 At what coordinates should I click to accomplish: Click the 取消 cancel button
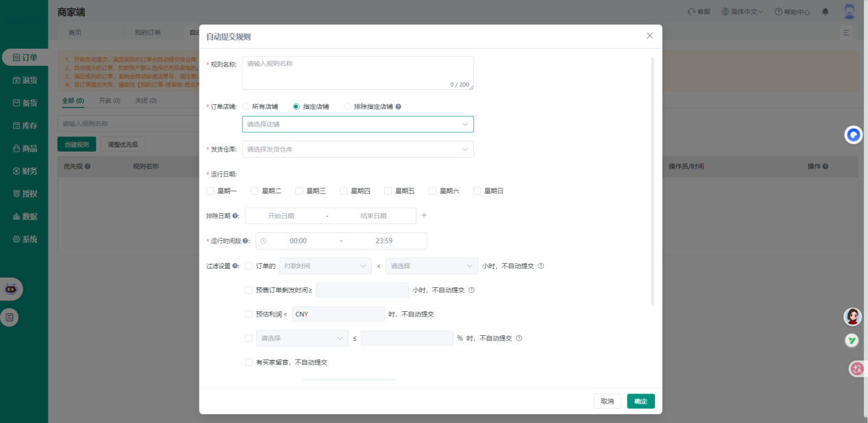click(607, 401)
